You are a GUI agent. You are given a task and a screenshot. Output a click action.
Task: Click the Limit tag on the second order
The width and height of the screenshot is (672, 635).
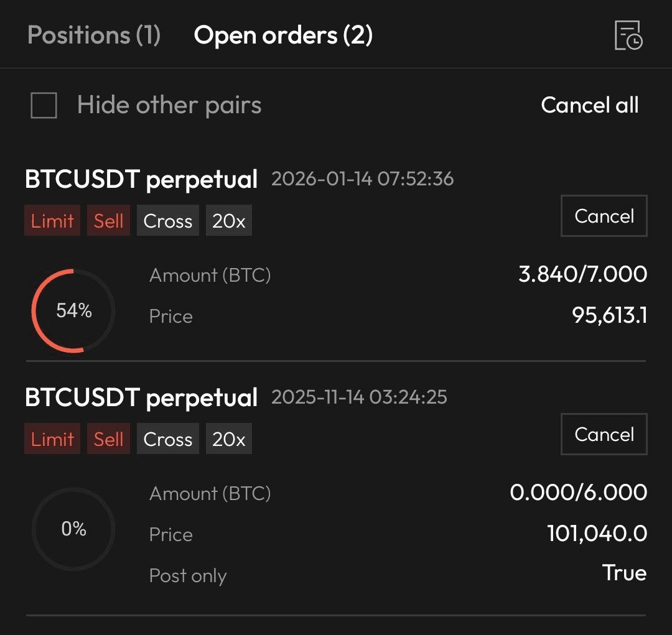[52, 438]
